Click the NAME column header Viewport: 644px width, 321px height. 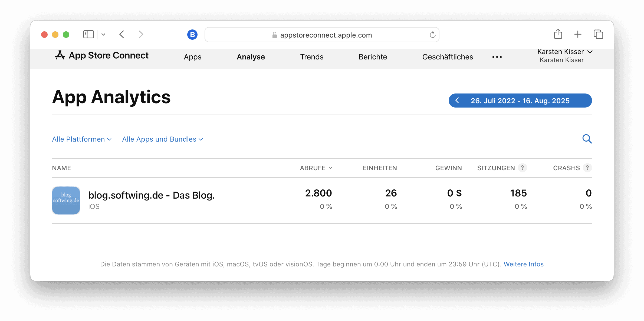(61, 168)
